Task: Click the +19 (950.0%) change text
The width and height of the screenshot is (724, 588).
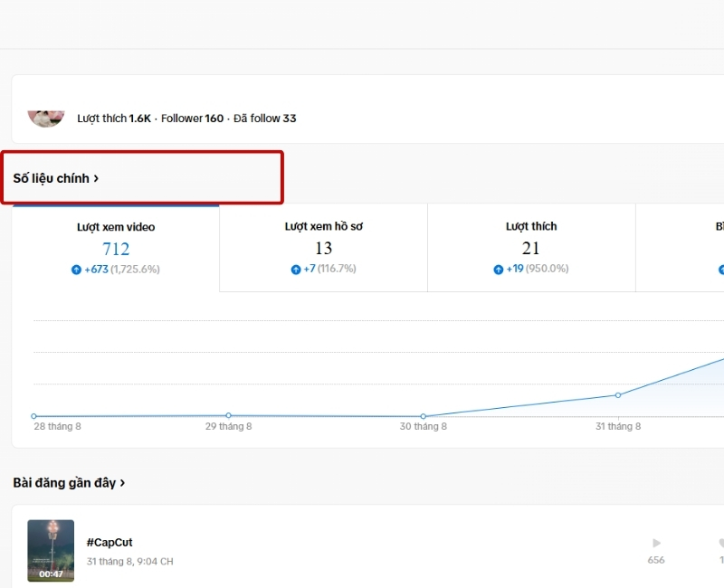Action: pyautogui.click(x=538, y=269)
